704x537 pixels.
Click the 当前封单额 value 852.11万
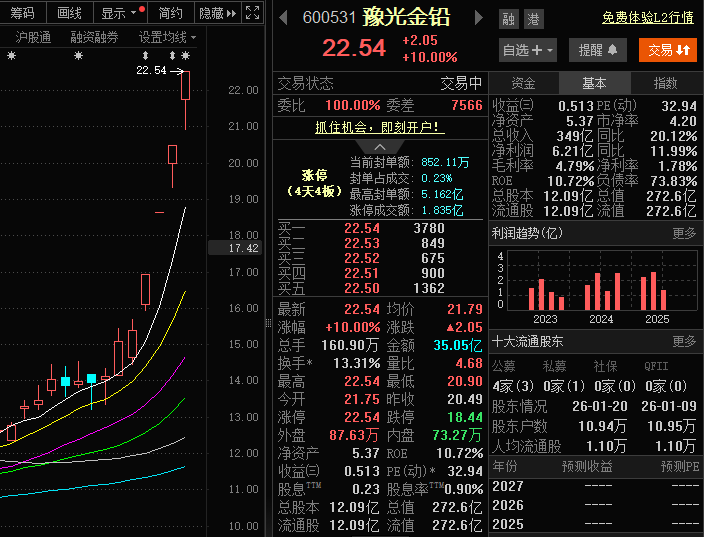445,162
